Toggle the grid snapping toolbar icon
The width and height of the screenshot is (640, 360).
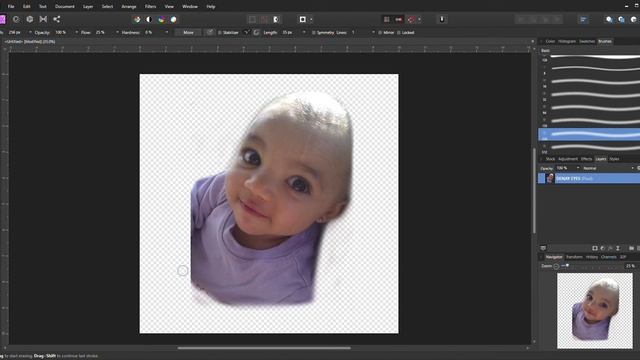(386, 19)
